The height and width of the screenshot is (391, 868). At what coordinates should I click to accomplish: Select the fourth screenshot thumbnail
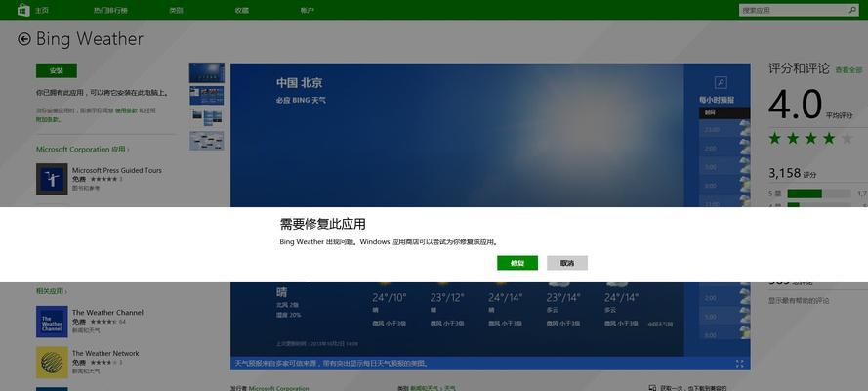207,141
